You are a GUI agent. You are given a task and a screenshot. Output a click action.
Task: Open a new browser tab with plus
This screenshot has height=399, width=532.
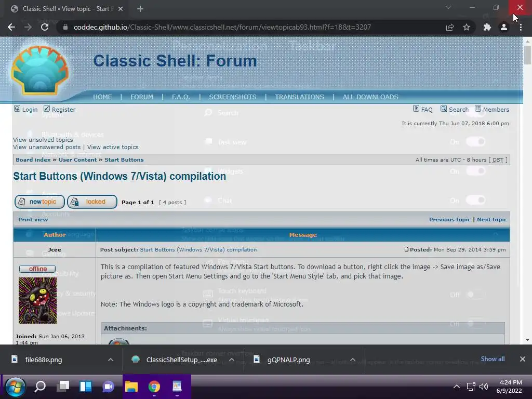click(140, 9)
